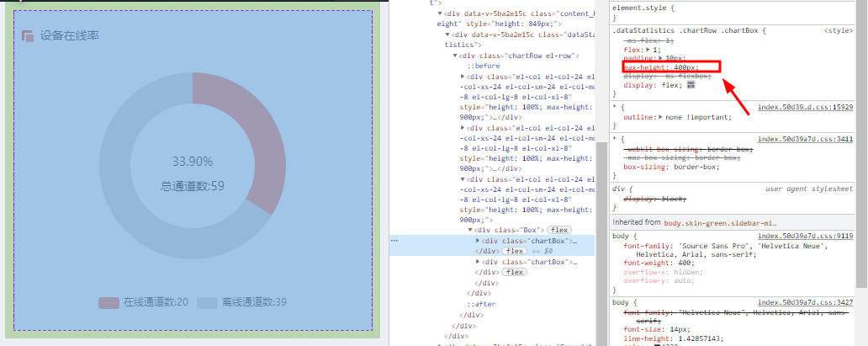Click the 设备在线率 chart title

[69, 35]
